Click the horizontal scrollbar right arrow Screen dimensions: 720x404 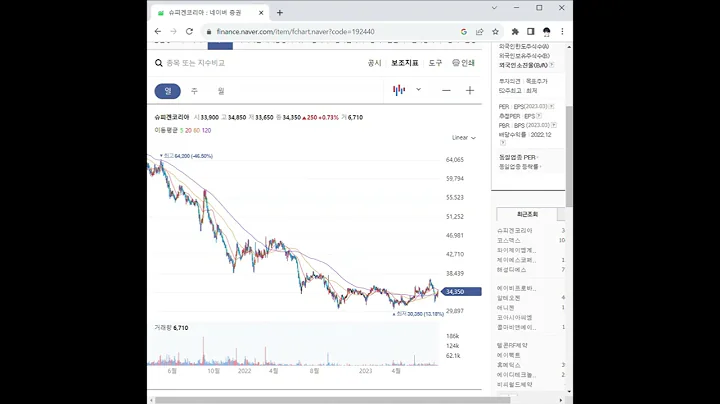pos(561,400)
